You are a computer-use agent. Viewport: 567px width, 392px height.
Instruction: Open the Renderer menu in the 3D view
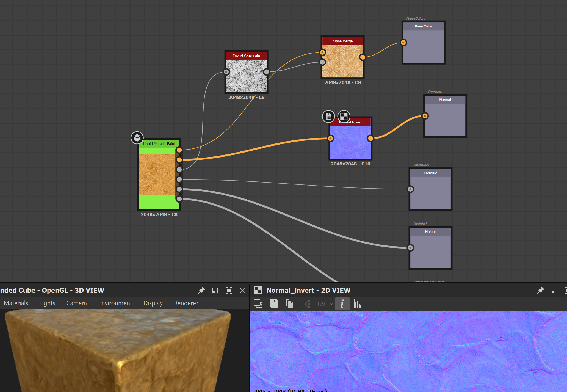pyautogui.click(x=186, y=303)
